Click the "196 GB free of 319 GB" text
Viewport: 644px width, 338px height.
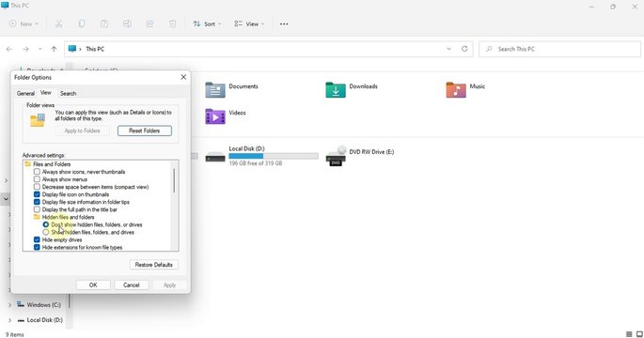coord(256,163)
